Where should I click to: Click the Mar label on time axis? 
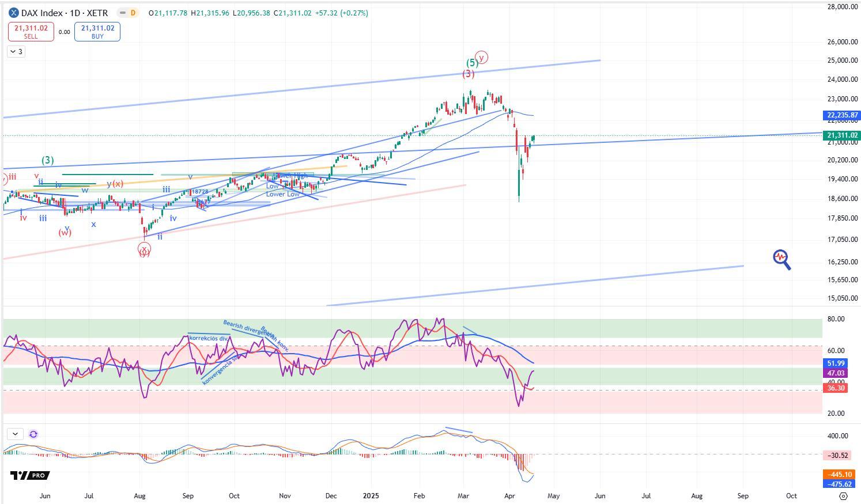tap(464, 495)
